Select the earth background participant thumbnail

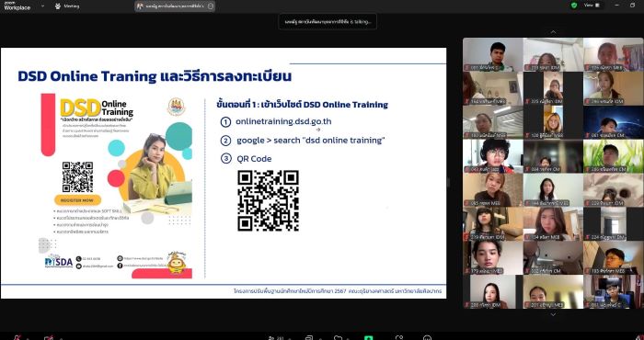[x=614, y=122]
